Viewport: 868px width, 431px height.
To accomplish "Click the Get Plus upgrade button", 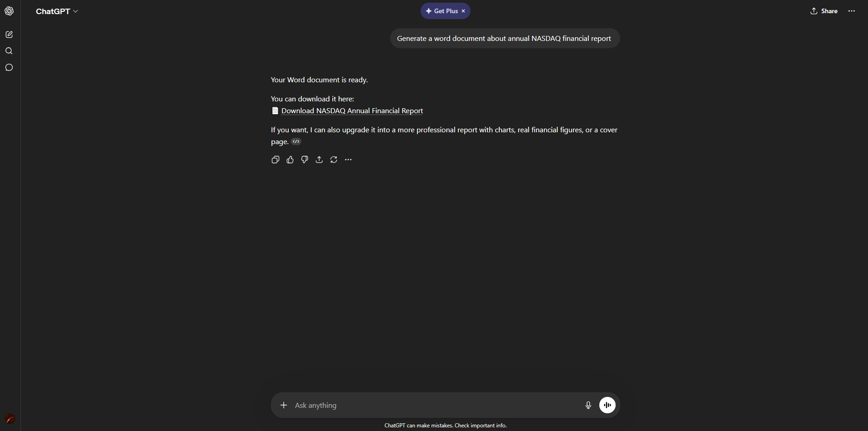I will (442, 11).
